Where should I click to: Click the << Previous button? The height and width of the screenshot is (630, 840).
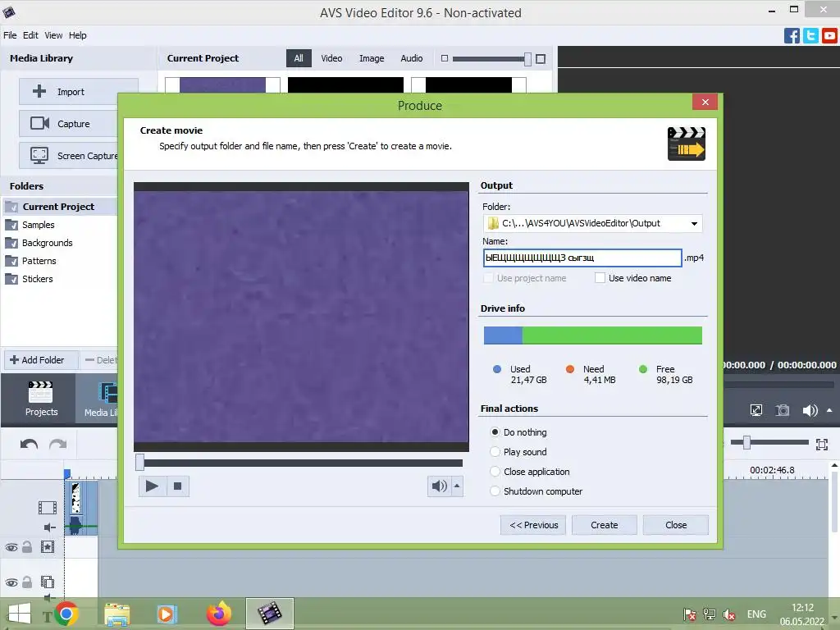click(x=533, y=525)
